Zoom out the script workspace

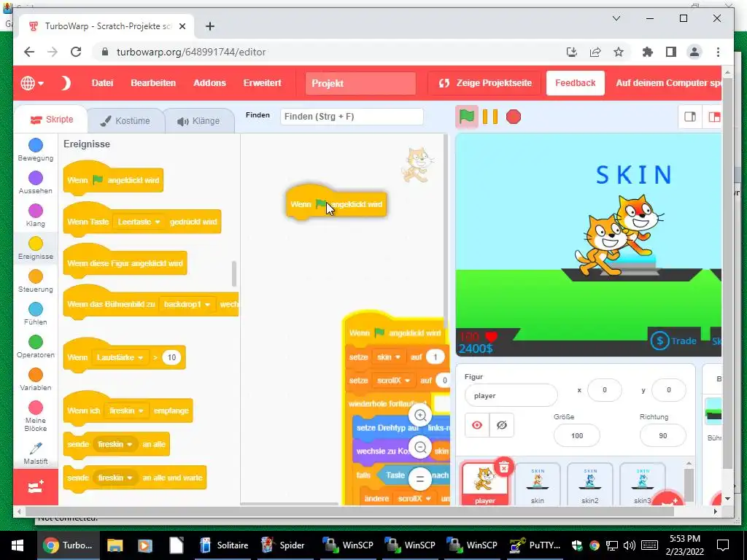pos(420,447)
